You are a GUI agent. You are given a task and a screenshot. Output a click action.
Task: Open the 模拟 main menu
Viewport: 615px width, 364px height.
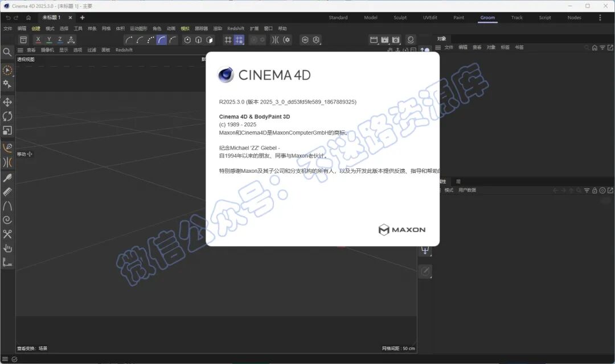point(185,28)
